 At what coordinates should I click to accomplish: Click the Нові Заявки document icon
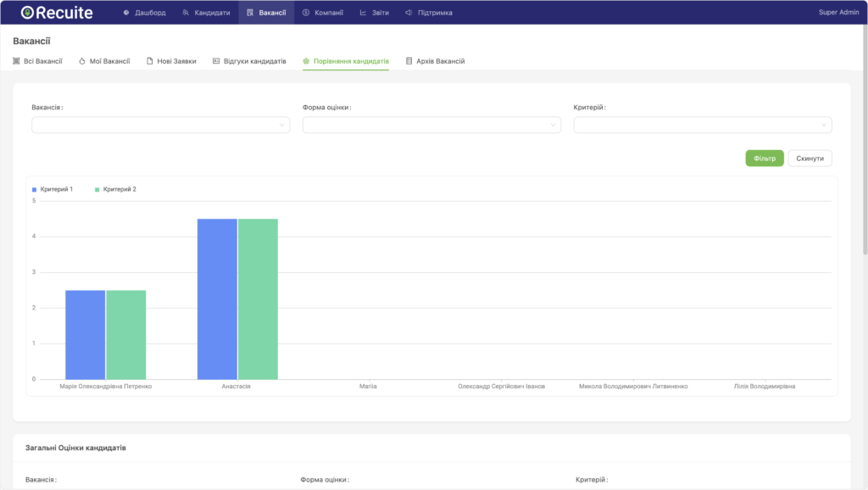(x=150, y=61)
